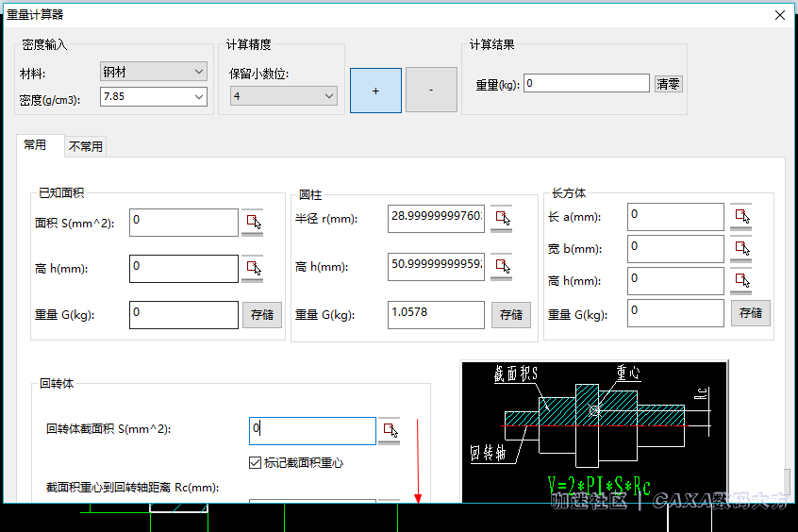
Task: Click the pick icon beside 长方体 高 h field
Action: click(740, 280)
